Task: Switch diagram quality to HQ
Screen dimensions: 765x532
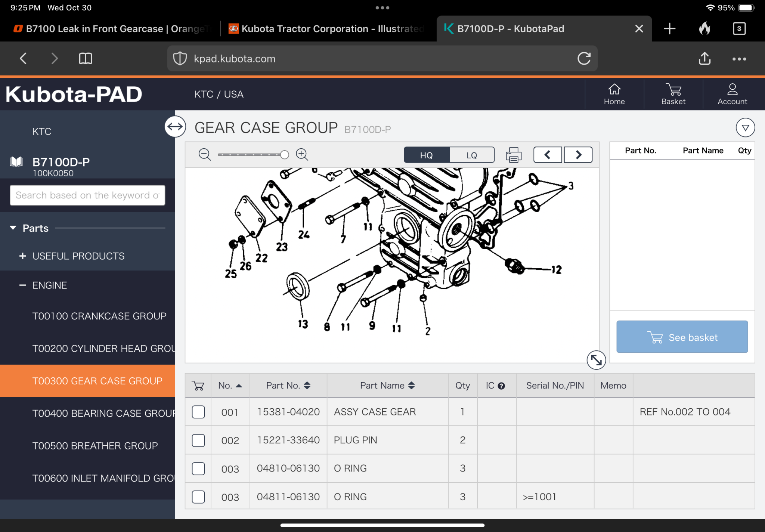Action: tap(427, 155)
